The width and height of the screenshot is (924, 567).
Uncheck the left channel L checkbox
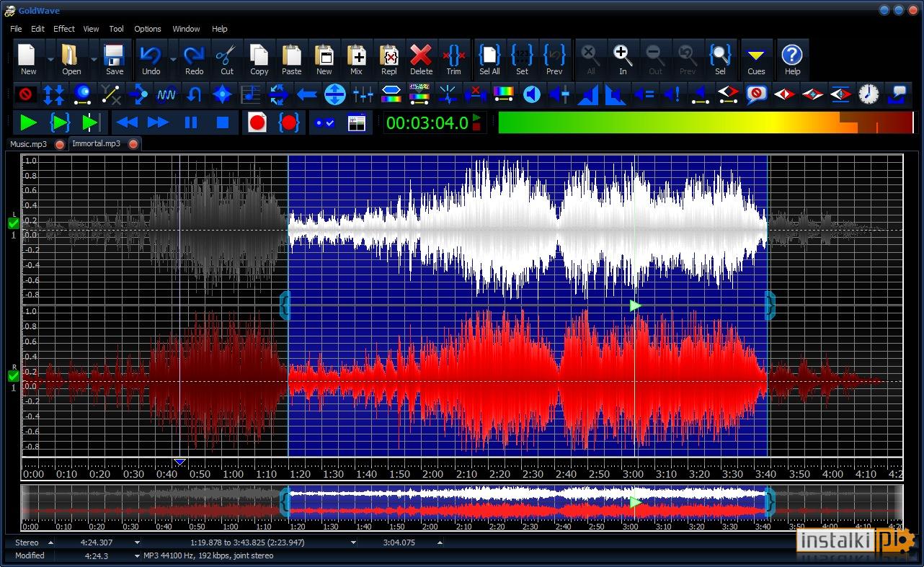click(x=14, y=223)
